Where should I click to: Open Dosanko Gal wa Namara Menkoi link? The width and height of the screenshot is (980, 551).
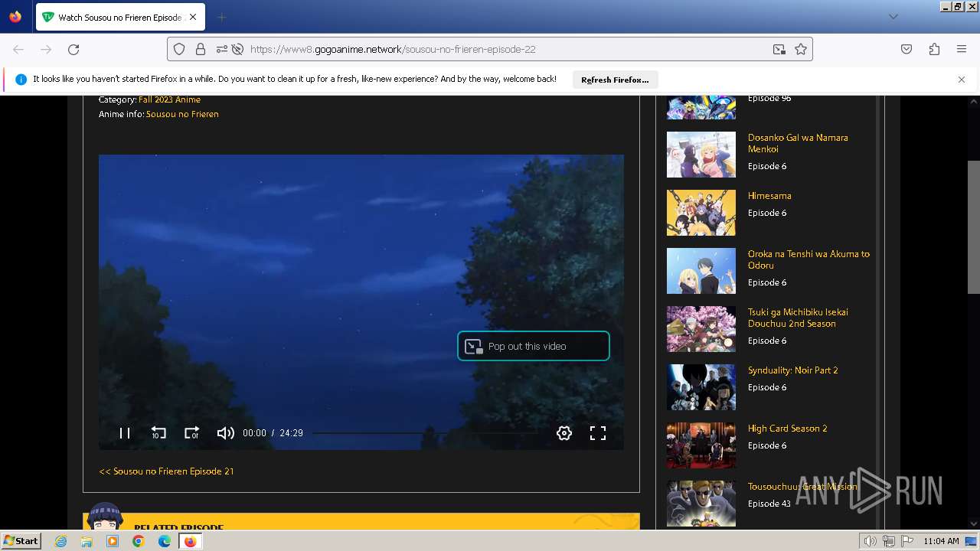point(798,143)
